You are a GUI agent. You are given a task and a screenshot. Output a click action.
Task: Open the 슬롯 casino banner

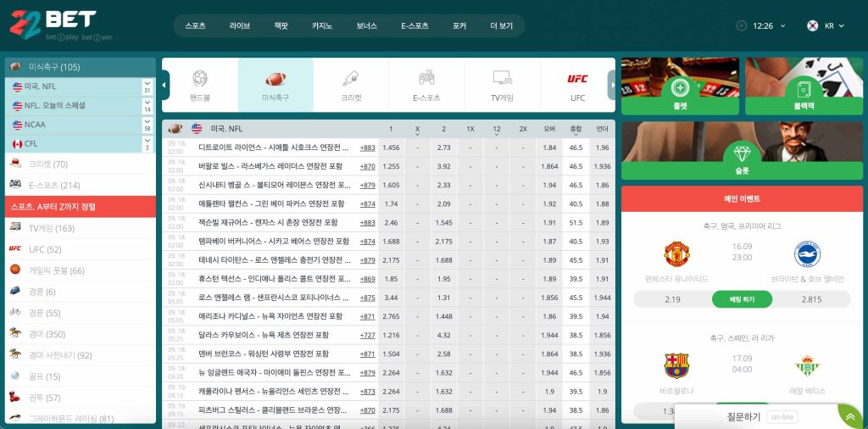click(x=742, y=151)
